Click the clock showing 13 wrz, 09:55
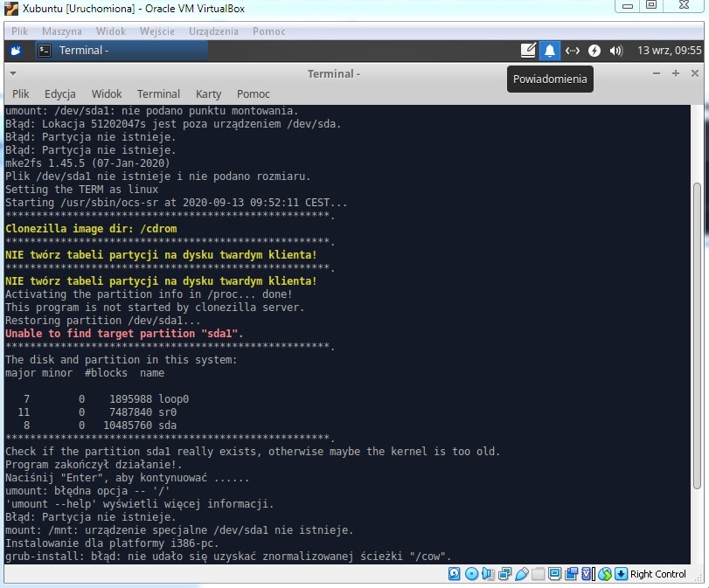The height and width of the screenshot is (588, 709). pos(669,50)
